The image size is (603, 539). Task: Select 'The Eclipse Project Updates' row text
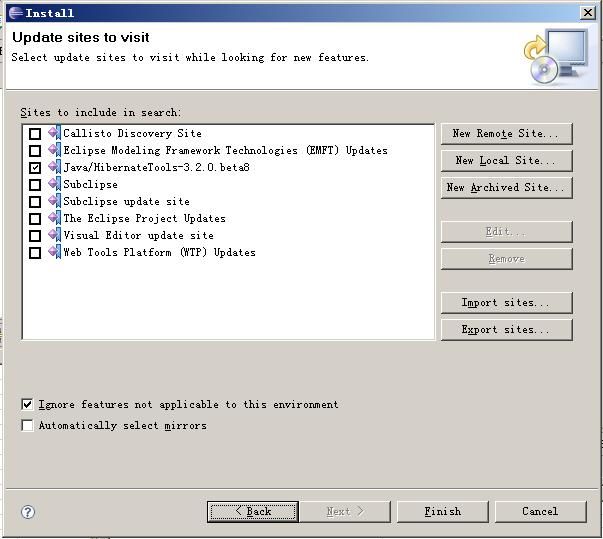click(x=145, y=218)
